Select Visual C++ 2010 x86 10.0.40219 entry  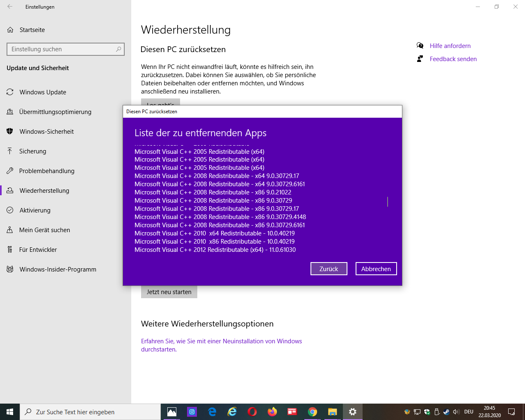point(215,242)
